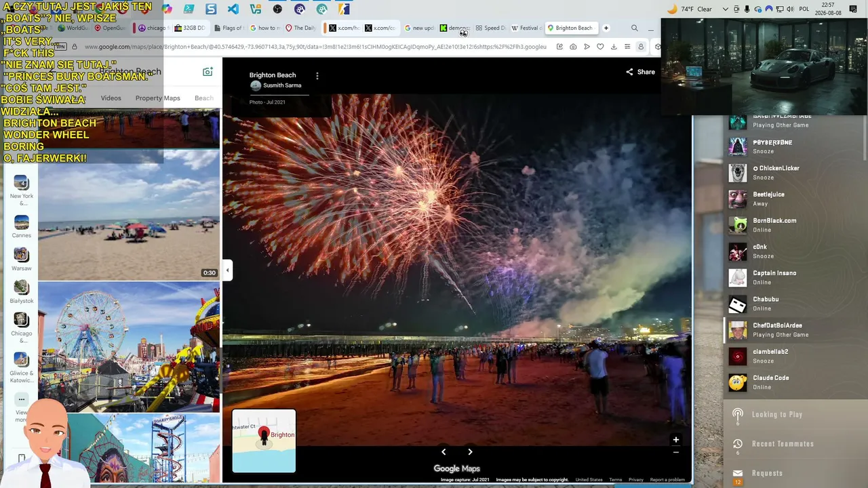Open the Terms link in the footer
Image resolution: width=868 pixels, height=488 pixels.
615,480
